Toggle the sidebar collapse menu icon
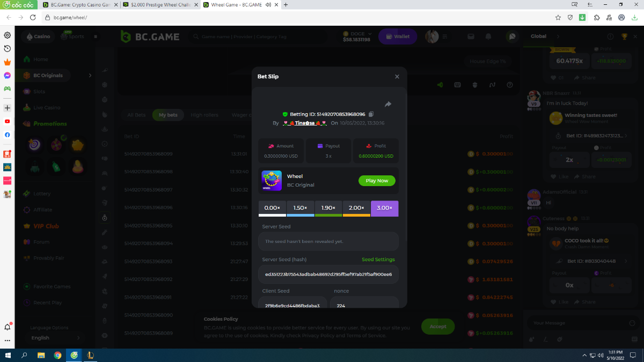The height and width of the screenshot is (362, 644). (96, 36)
